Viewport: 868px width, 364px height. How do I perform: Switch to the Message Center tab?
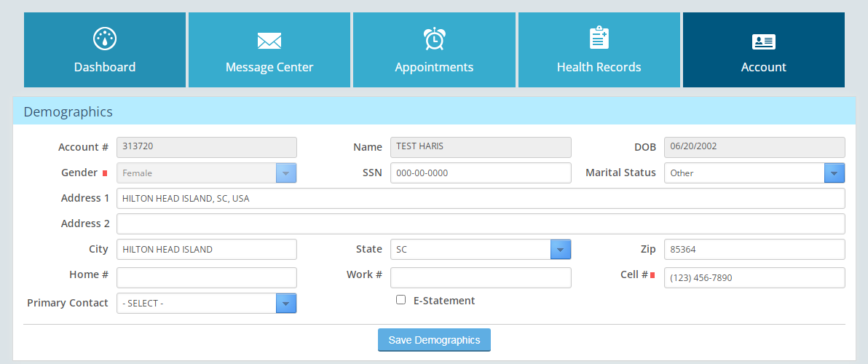pyautogui.click(x=269, y=50)
